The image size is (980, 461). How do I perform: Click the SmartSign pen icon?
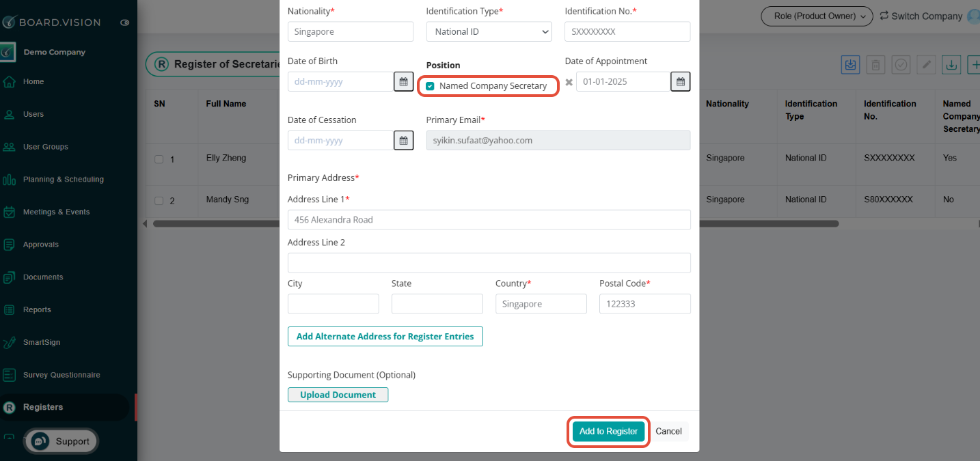[x=10, y=342]
